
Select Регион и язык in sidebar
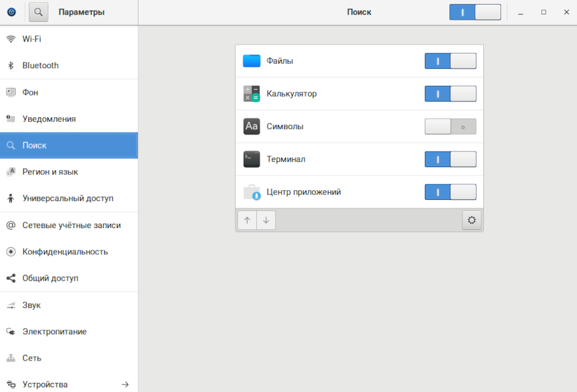tap(50, 172)
